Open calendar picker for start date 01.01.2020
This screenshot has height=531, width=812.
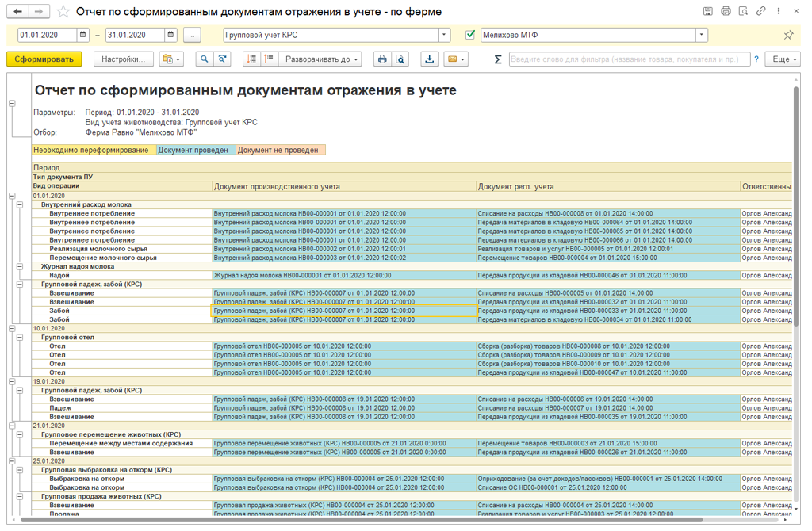click(x=83, y=36)
